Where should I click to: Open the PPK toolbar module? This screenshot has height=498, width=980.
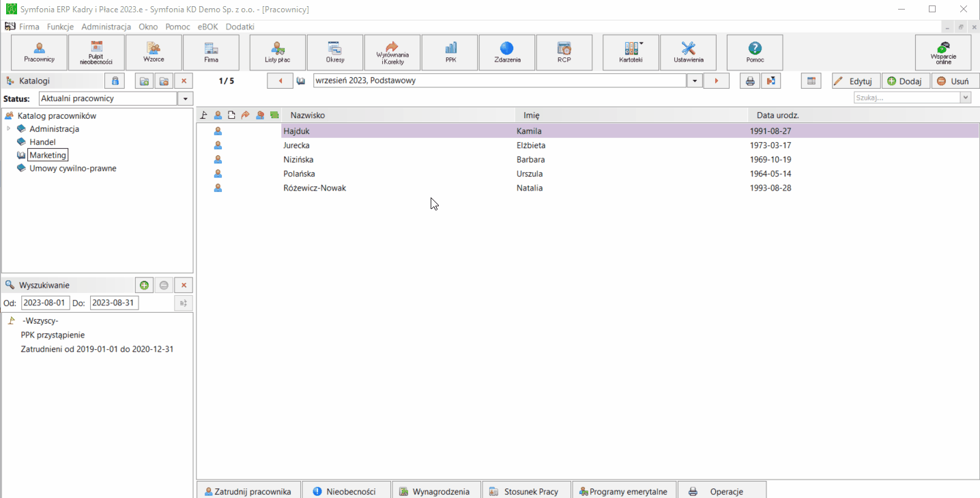[450, 53]
